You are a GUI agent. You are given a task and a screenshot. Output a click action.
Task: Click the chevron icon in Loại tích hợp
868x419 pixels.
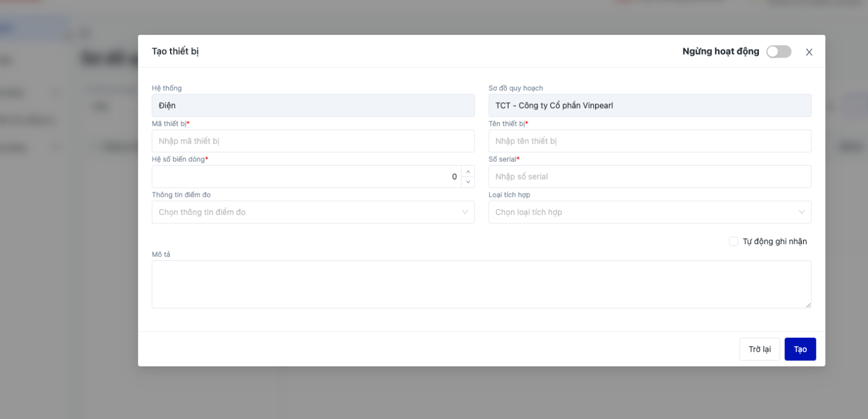pyautogui.click(x=801, y=212)
